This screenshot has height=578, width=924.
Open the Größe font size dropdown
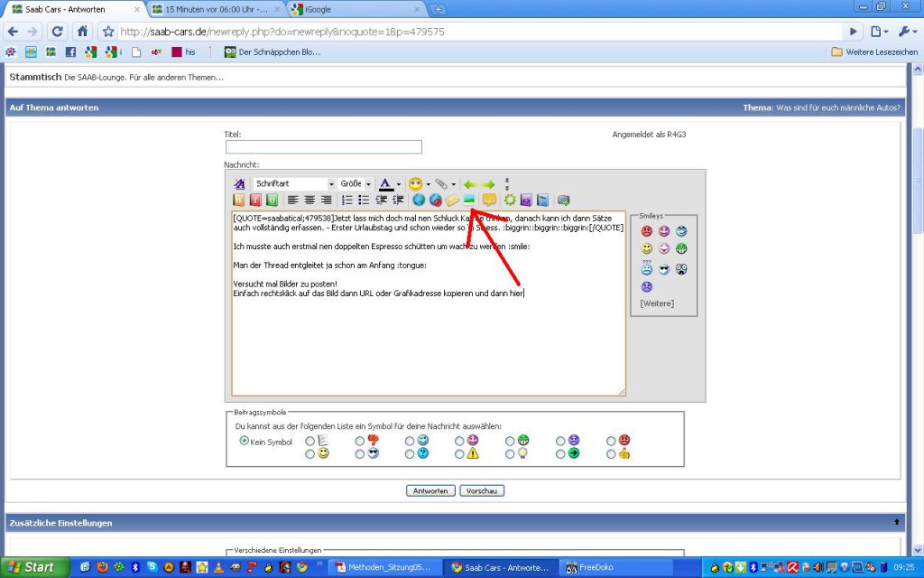[x=356, y=184]
